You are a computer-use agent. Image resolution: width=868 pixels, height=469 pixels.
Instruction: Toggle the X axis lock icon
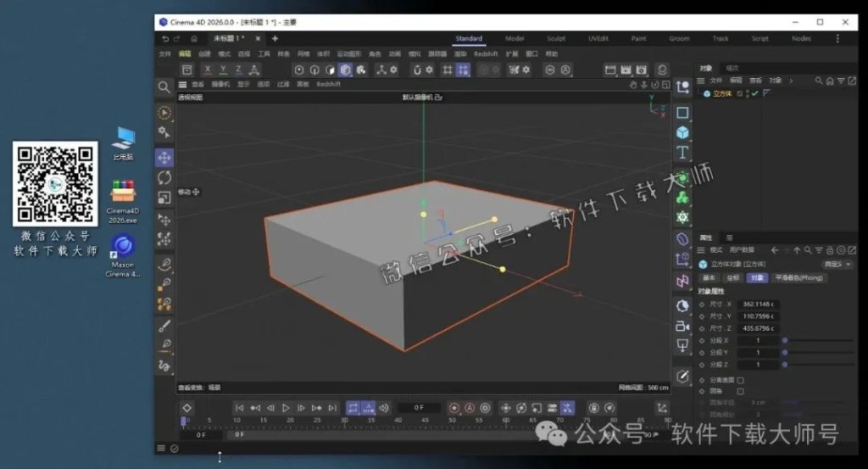[x=208, y=70]
